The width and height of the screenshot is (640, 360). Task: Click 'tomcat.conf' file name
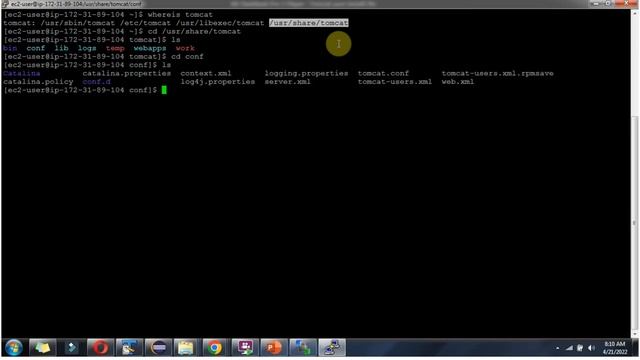[x=383, y=73]
